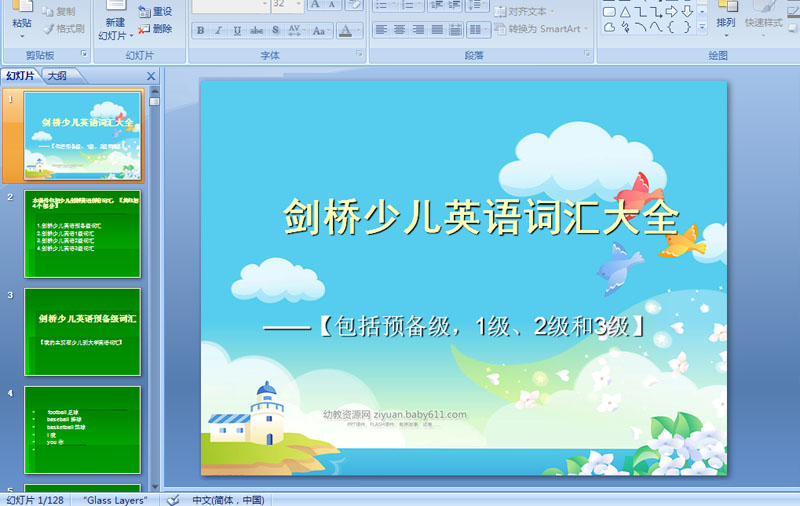The image size is (800, 506).
Task: Select the elbow connector shape
Action: tap(640, 12)
